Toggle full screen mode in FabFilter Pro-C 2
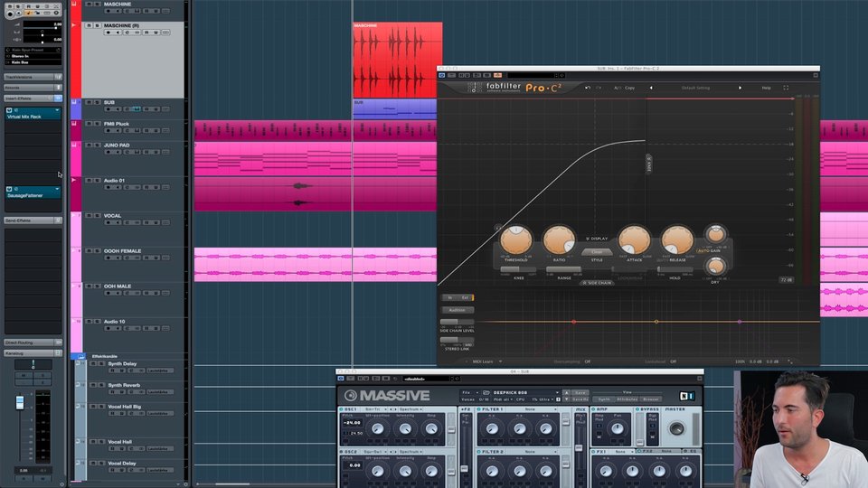The width and height of the screenshot is (868, 488). [786, 88]
